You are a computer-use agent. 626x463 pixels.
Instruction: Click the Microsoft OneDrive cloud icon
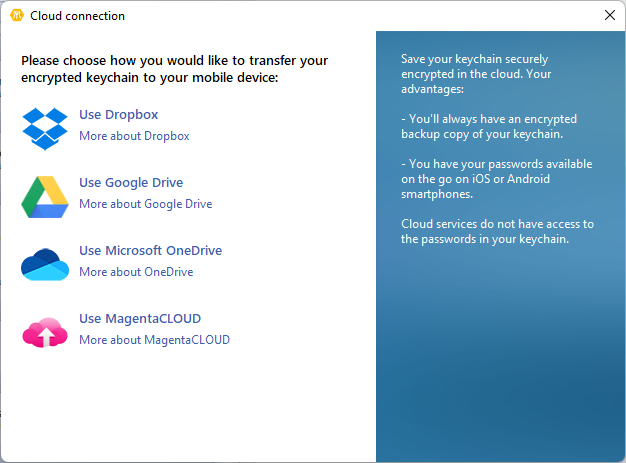45,263
